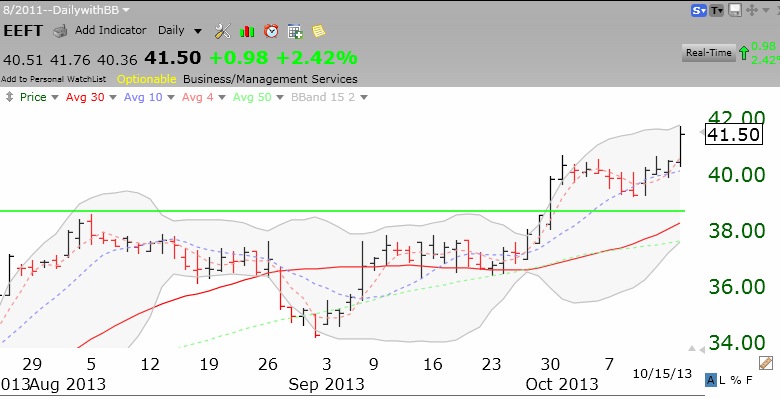
Task: Click the blue S symbol-link icon
Action: pos(698,10)
